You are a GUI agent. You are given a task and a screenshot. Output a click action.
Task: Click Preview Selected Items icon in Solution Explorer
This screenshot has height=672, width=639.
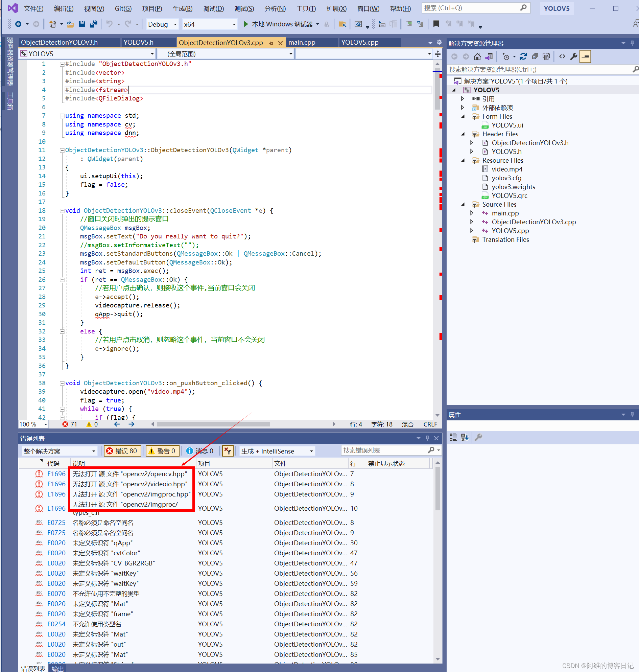[585, 56]
